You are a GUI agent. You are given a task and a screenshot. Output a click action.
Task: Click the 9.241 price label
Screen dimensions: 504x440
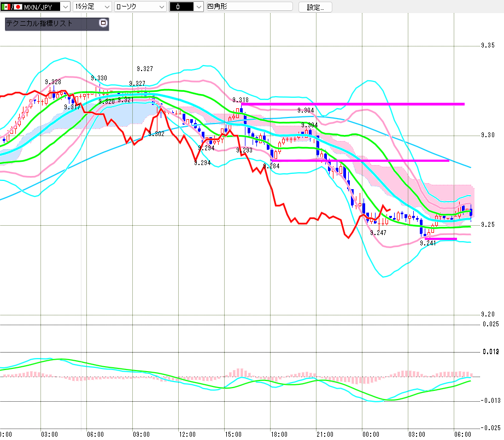coord(428,243)
